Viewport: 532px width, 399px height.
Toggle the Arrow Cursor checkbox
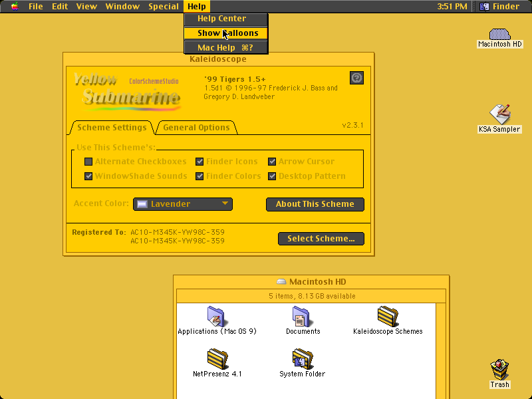[x=272, y=162]
